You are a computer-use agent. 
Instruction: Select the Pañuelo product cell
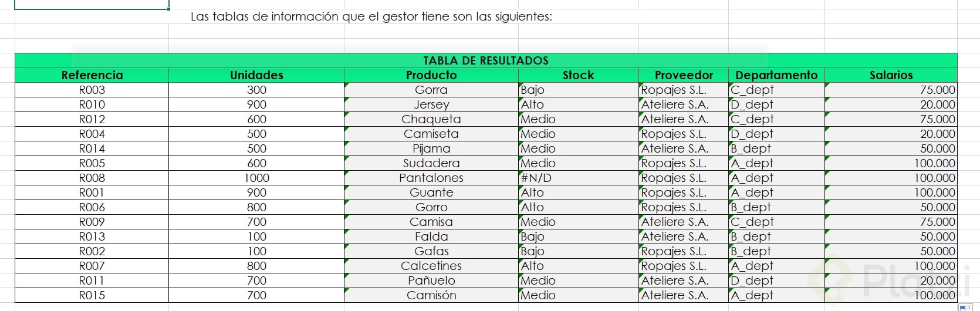pos(431,280)
